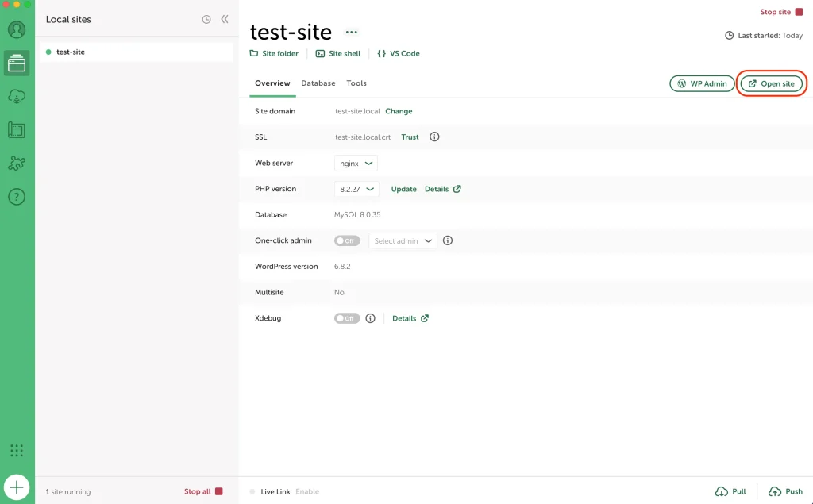Image resolution: width=813 pixels, height=504 pixels.
Task: Collapse the Local sites sidebar panel
Action: [225, 19]
